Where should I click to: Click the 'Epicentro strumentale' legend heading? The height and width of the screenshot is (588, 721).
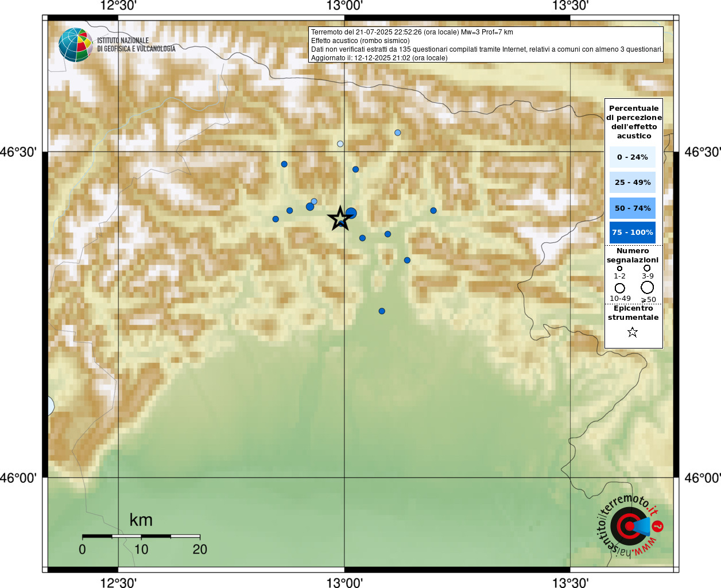[x=633, y=312]
